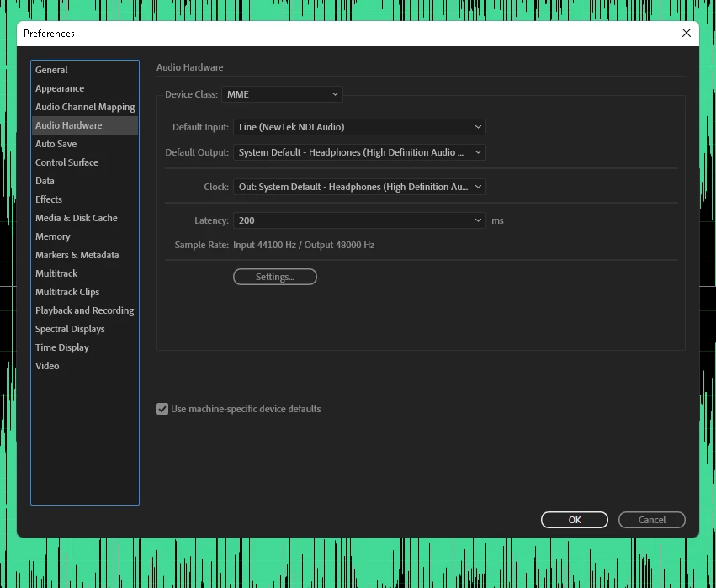716x588 pixels.
Task: Click the Audio Hardware section heading
Action: point(190,67)
